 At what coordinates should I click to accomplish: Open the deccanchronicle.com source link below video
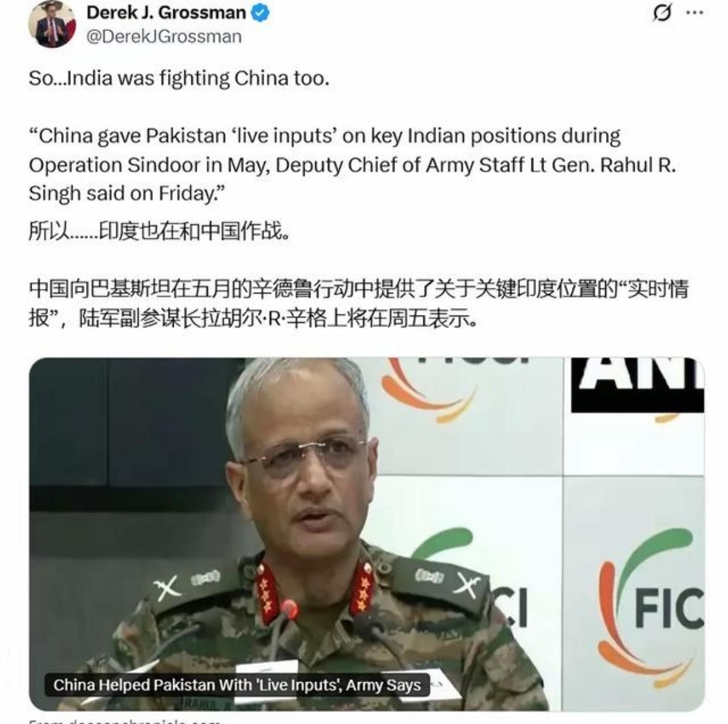click(124, 721)
